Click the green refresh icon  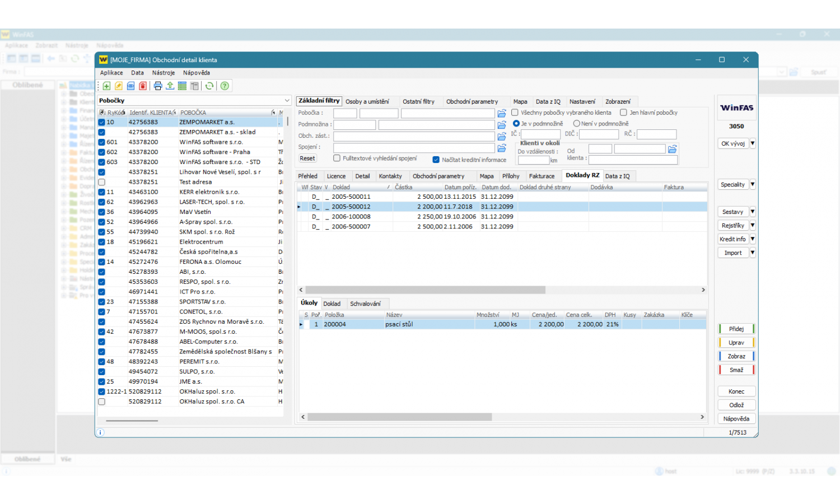(209, 86)
